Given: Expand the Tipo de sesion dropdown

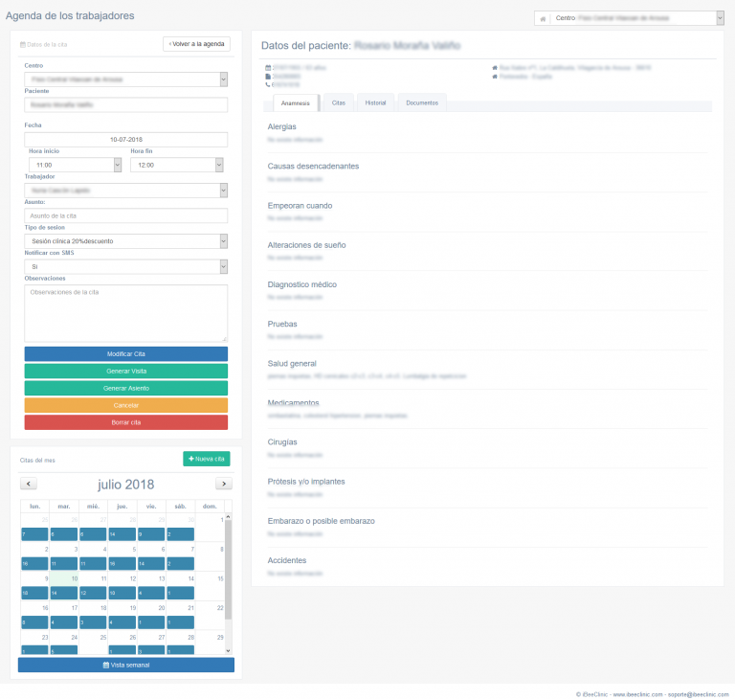Looking at the screenshot, I should [x=125, y=241].
